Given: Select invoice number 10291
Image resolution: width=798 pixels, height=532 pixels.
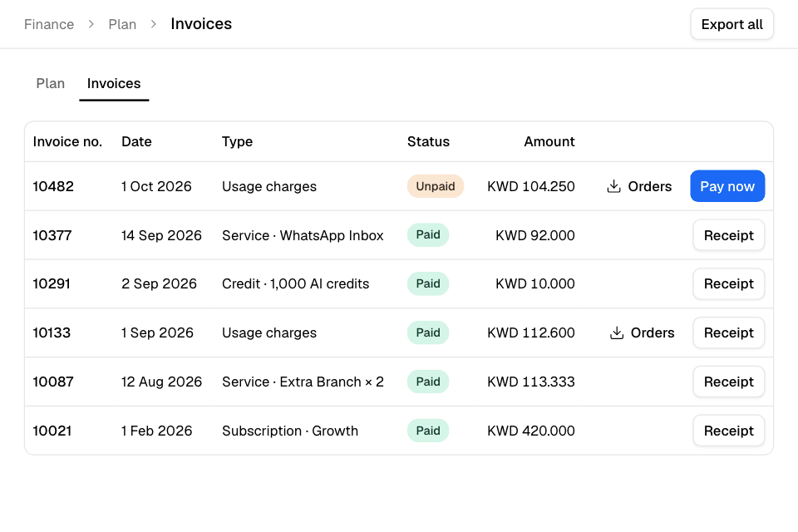Looking at the screenshot, I should (52, 283).
